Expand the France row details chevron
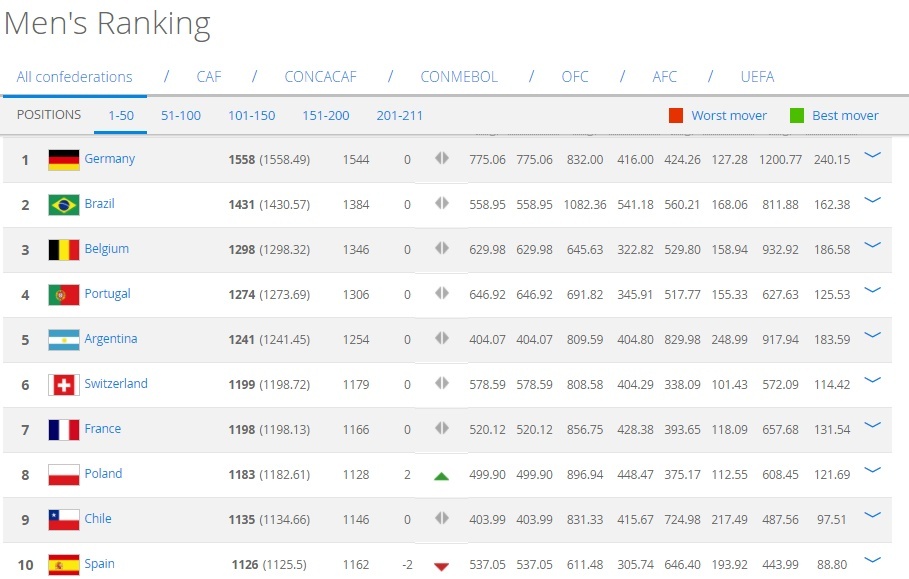Screen dimensions: 909x579 point(872,425)
